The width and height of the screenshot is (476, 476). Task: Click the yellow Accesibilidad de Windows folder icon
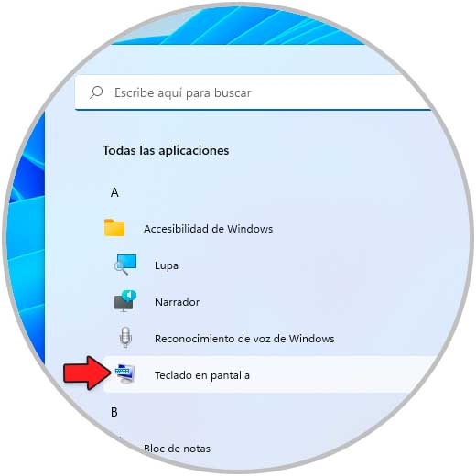point(114,228)
